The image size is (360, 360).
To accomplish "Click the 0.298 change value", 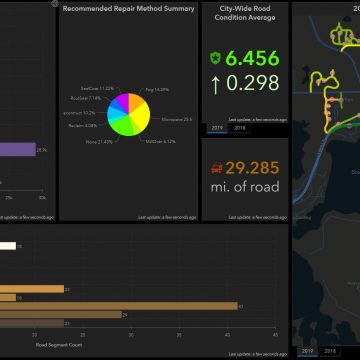I will point(252,83).
